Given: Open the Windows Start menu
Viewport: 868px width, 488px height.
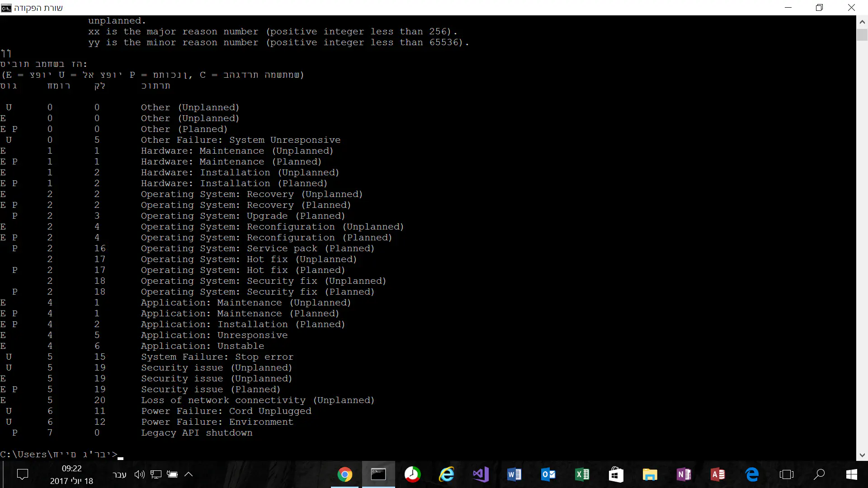Looking at the screenshot, I should pos(851,474).
